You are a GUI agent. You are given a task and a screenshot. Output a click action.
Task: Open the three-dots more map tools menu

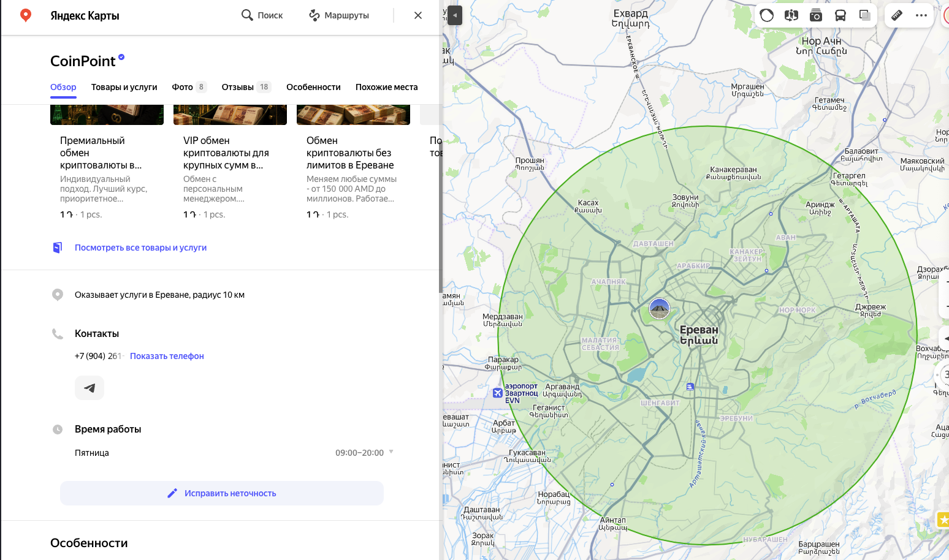921,15
